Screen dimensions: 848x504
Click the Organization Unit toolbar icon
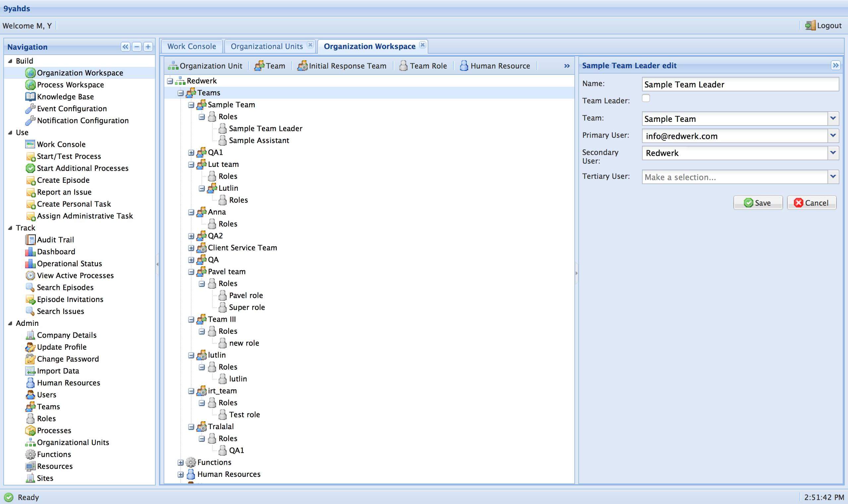point(173,66)
